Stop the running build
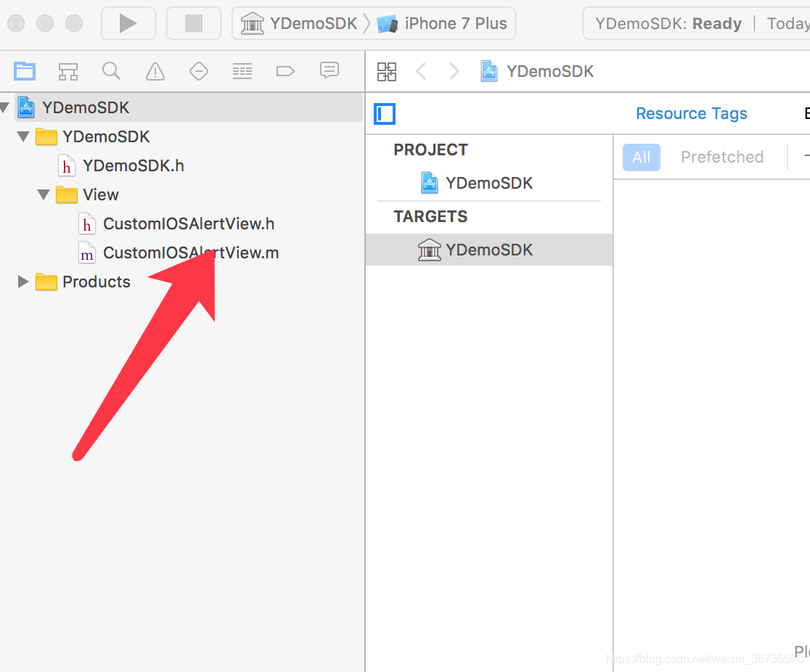Viewport: 810px width, 672px height. coord(194,23)
